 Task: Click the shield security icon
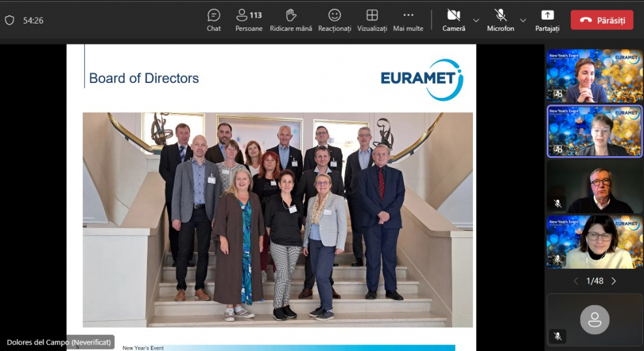9,20
